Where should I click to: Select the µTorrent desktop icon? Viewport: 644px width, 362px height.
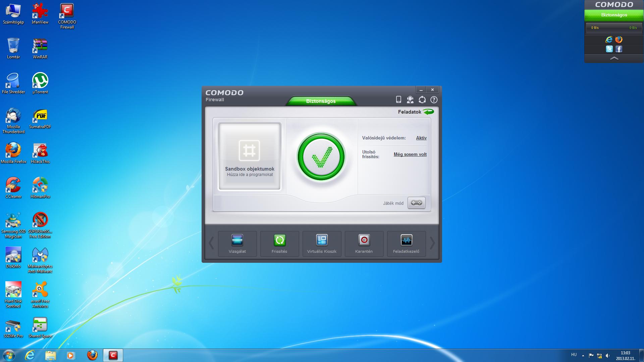pos(40,83)
